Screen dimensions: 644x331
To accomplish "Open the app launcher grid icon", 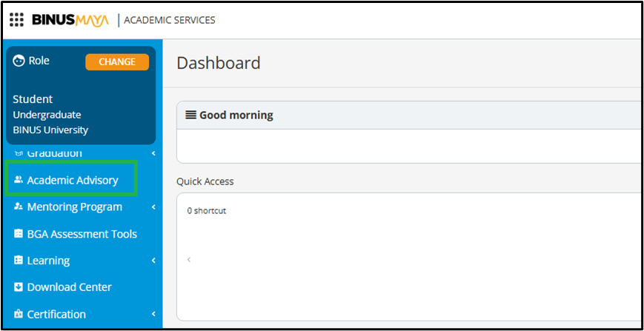I will click(16, 20).
